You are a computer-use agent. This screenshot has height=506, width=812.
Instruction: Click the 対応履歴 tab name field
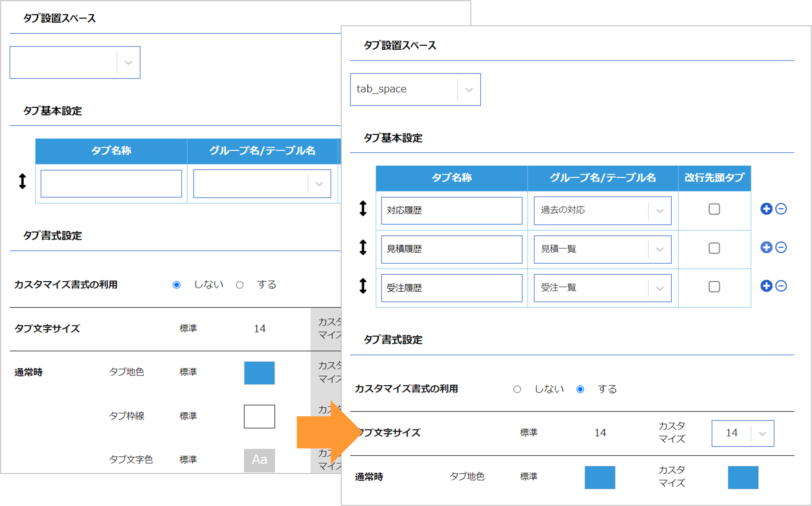[x=451, y=211]
